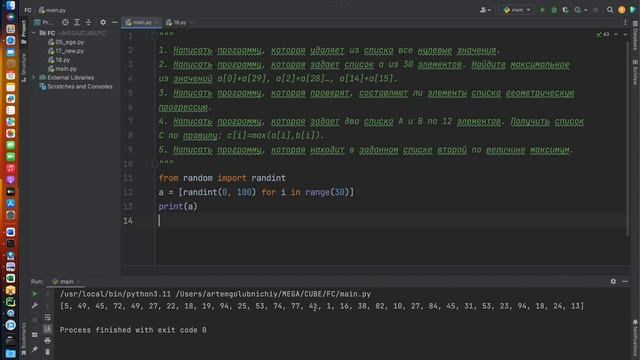Go to previous highlighted problem arrow

click(616, 35)
